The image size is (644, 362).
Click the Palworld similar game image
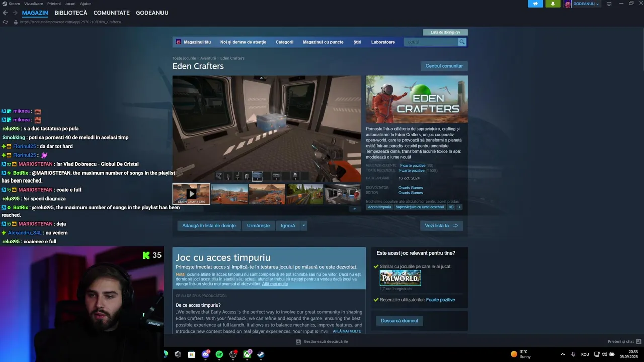point(400,278)
